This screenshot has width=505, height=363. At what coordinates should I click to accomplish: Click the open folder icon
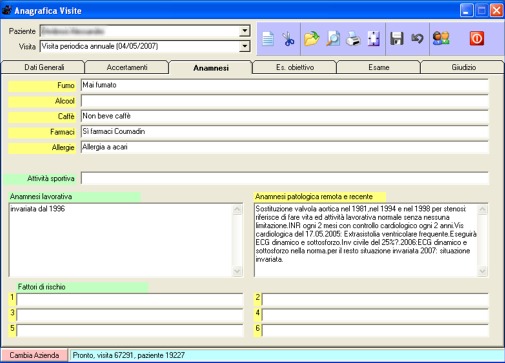[x=311, y=39]
